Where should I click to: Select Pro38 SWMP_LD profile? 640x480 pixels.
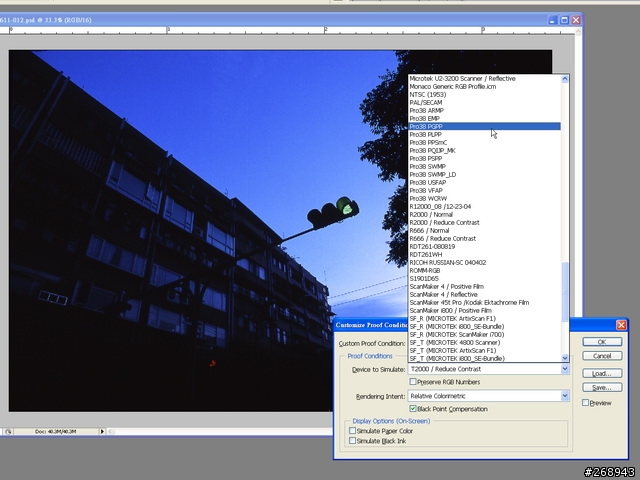(484, 174)
